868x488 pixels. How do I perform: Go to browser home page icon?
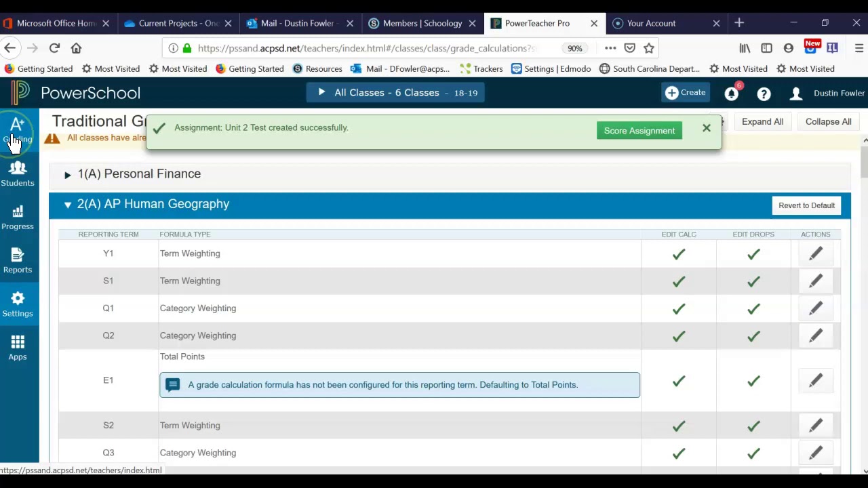tap(76, 48)
